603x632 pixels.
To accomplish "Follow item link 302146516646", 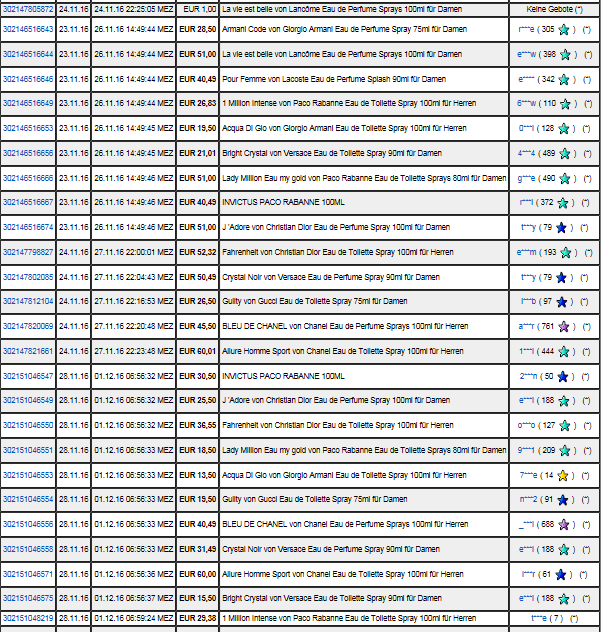I will 28,79.
